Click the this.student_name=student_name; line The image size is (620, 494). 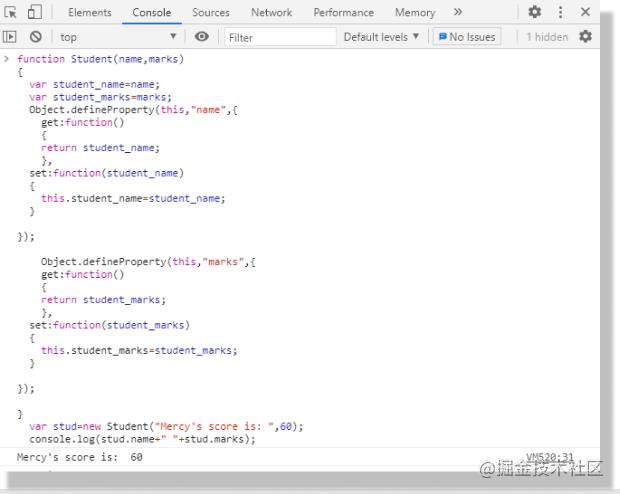tap(133, 199)
